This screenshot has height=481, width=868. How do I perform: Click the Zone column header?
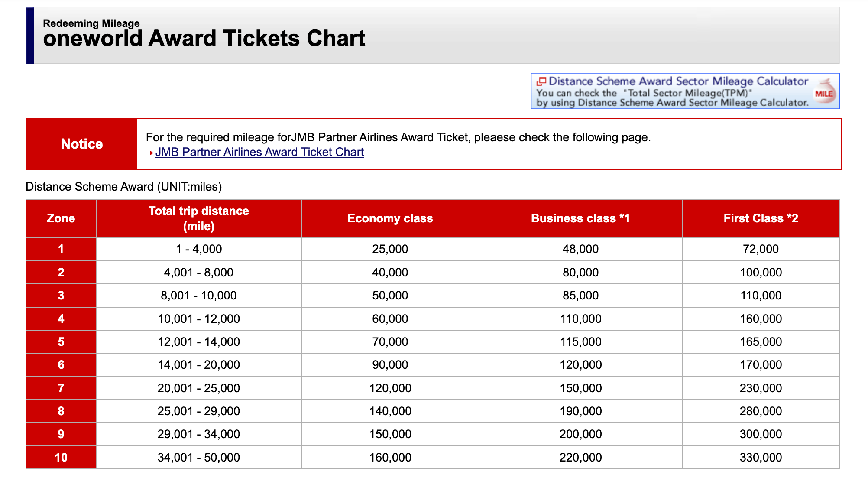[61, 218]
